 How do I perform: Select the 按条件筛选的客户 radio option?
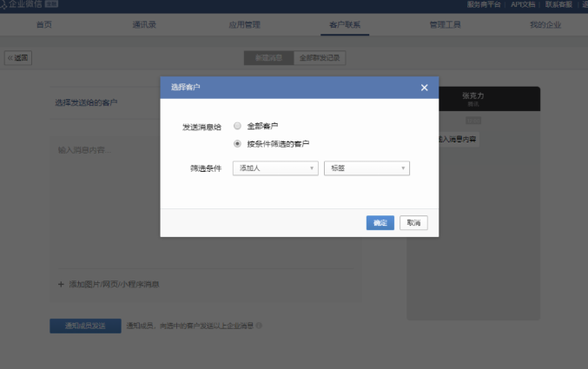[x=237, y=143]
